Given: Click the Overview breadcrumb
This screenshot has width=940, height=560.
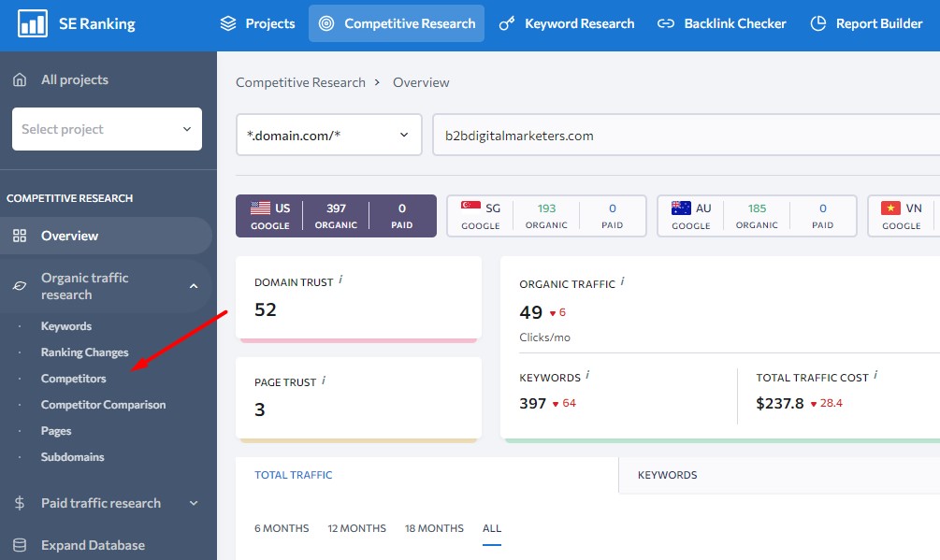Looking at the screenshot, I should pos(421,82).
